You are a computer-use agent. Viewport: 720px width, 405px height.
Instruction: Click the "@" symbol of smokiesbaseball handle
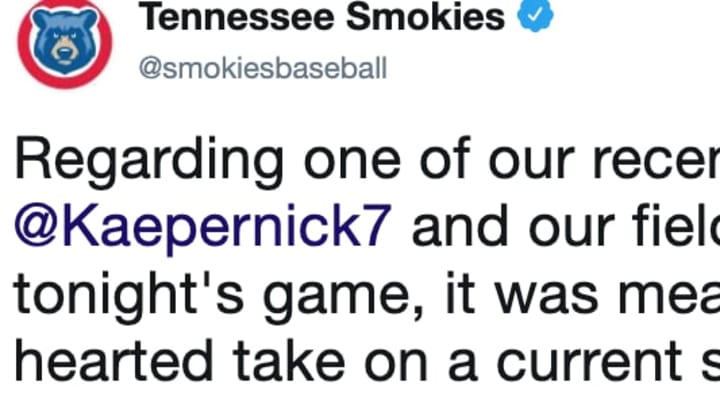tap(150, 69)
